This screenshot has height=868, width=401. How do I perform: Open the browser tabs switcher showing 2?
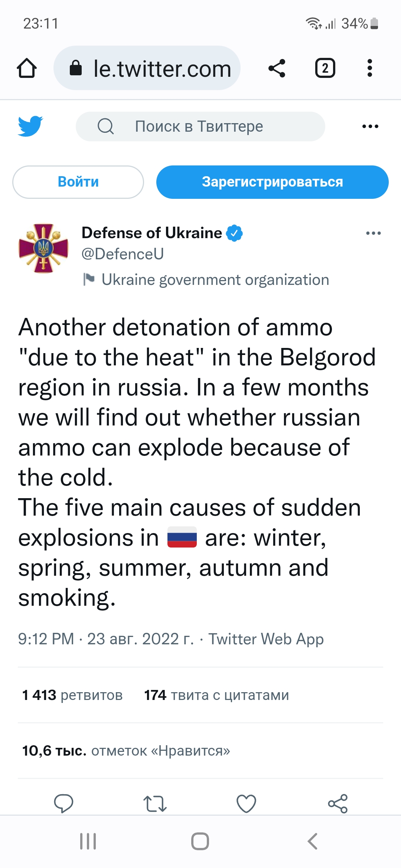tap(325, 68)
